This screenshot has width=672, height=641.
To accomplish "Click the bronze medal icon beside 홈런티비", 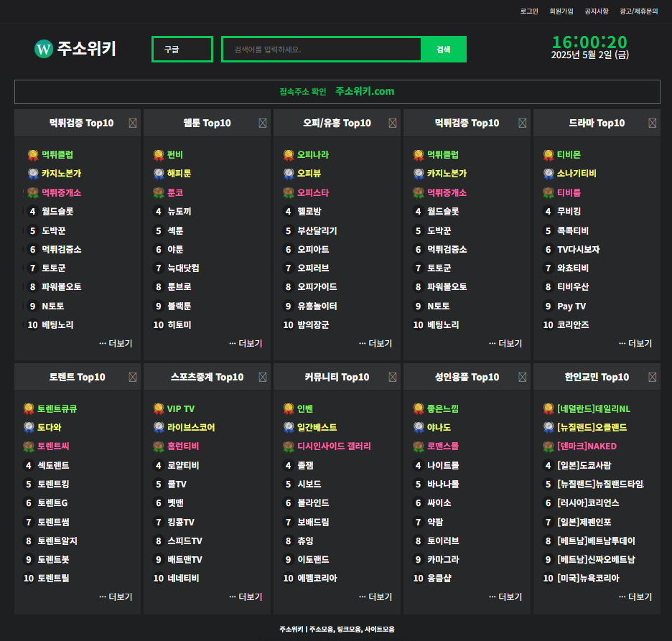I will (159, 446).
